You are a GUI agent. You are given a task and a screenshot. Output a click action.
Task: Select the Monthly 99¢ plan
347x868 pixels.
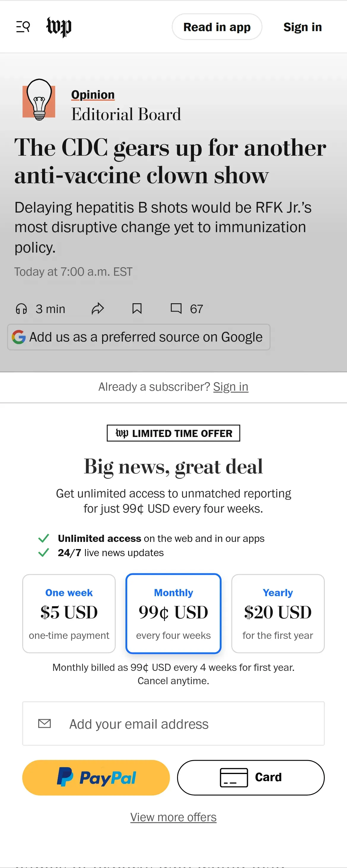tap(173, 613)
